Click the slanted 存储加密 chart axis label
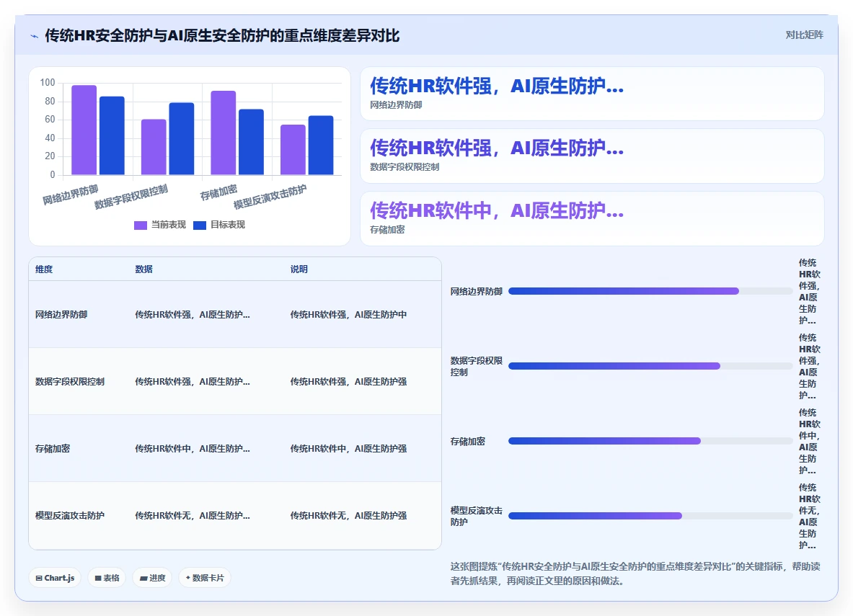The height and width of the screenshot is (616, 853). click(218, 192)
